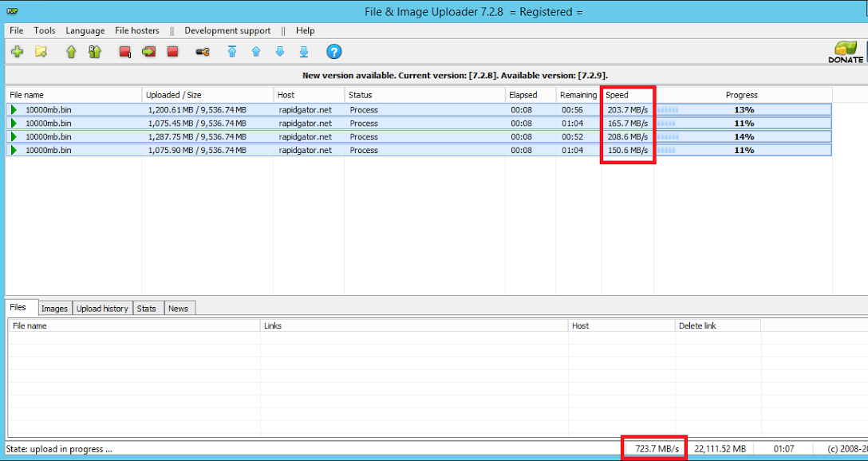Click the blue move to top arrow

click(232, 52)
